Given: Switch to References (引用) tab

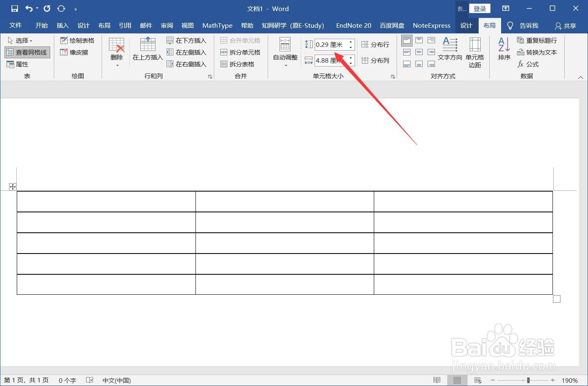Looking at the screenshot, I should pos(125,25).
